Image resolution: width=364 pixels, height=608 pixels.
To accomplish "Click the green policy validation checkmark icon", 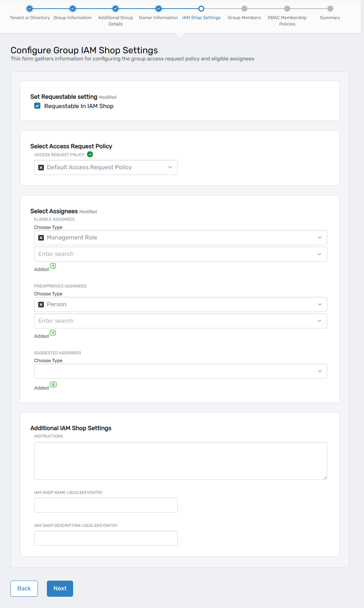I will click(90, 154).
